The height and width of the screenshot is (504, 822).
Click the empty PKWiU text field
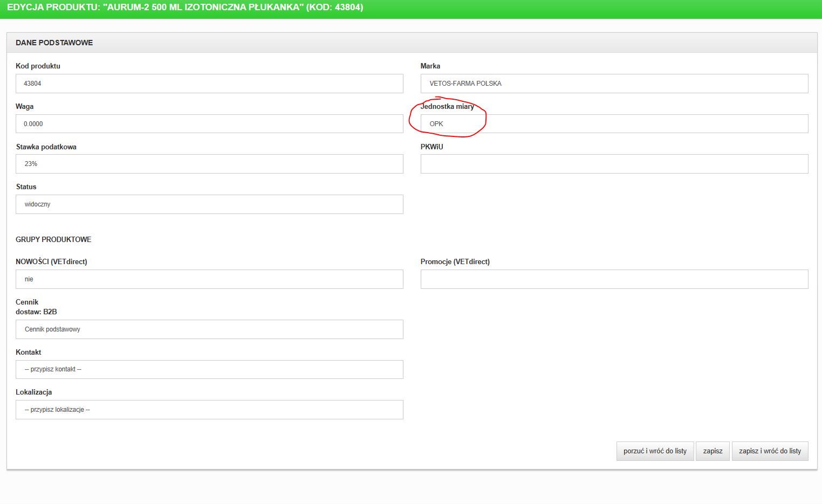pos(614,164)
